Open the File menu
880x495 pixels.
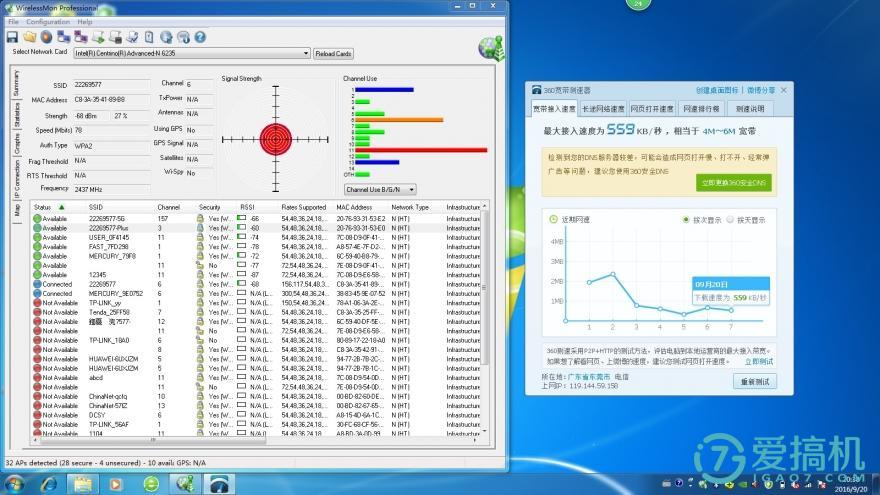coord(13,22)
